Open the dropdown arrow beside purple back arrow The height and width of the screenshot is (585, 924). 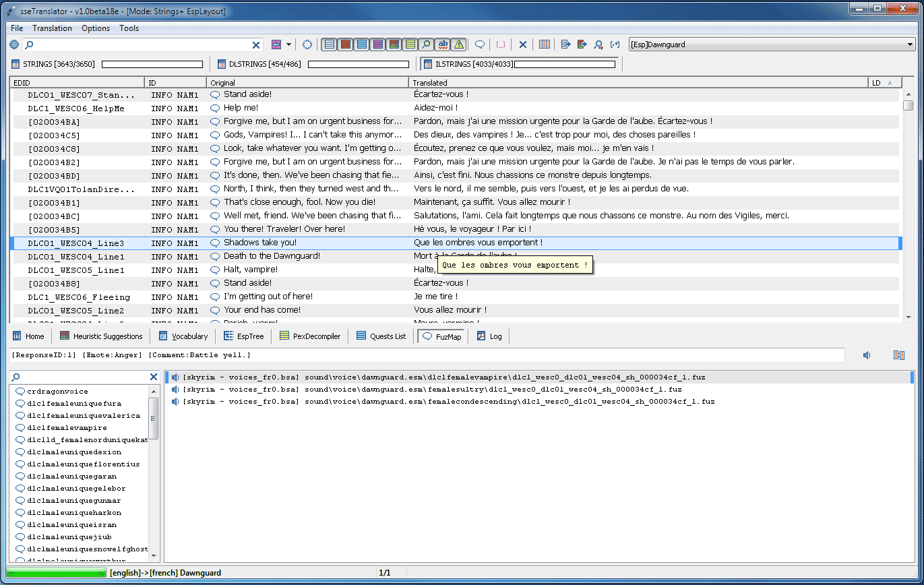(288, 44)
